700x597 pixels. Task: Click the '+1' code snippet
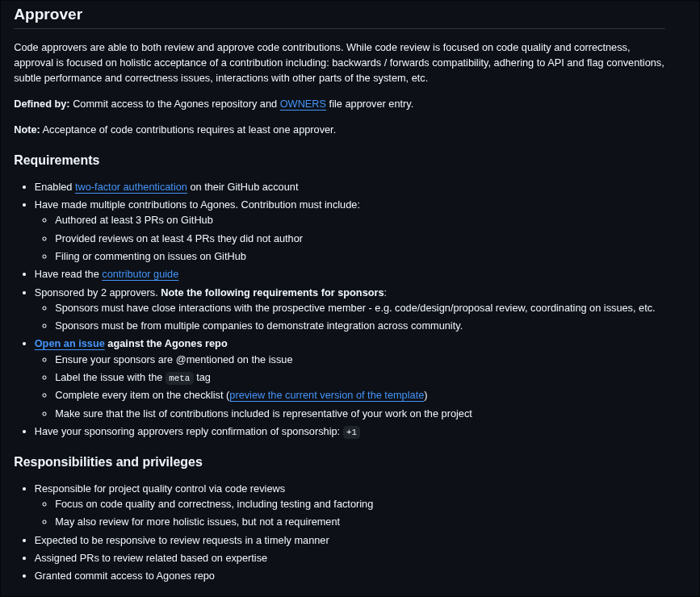coord(351,432)
